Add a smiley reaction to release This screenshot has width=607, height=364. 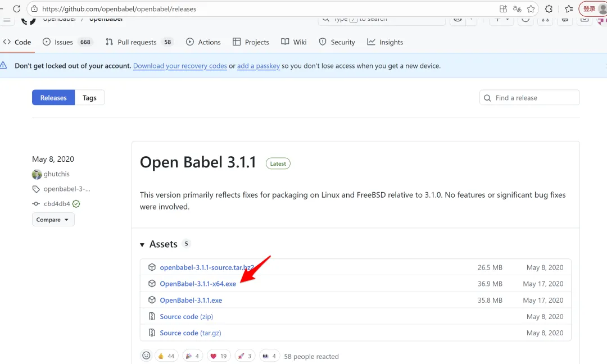[x=146, y=356]
